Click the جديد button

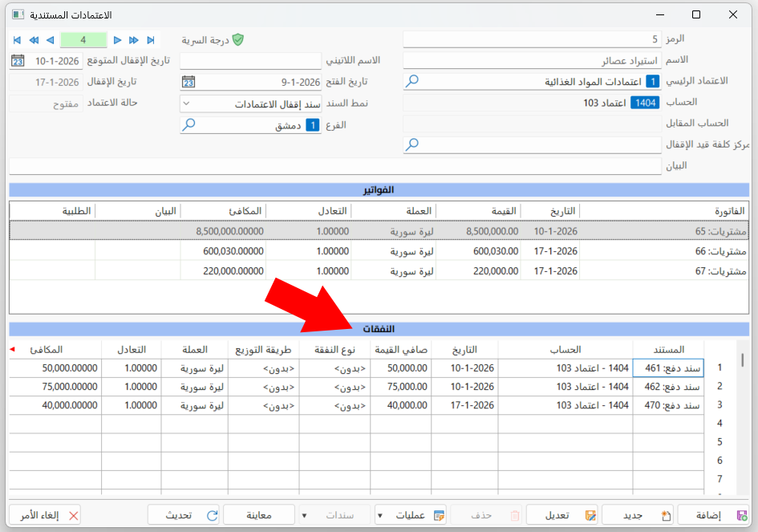click(x=637, y=515)
